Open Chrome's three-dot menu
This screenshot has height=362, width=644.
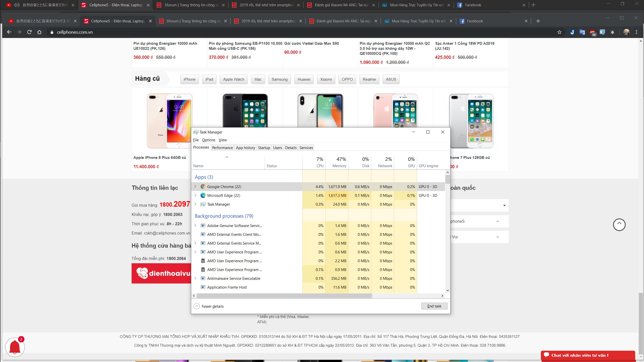[x=637, y=32]
